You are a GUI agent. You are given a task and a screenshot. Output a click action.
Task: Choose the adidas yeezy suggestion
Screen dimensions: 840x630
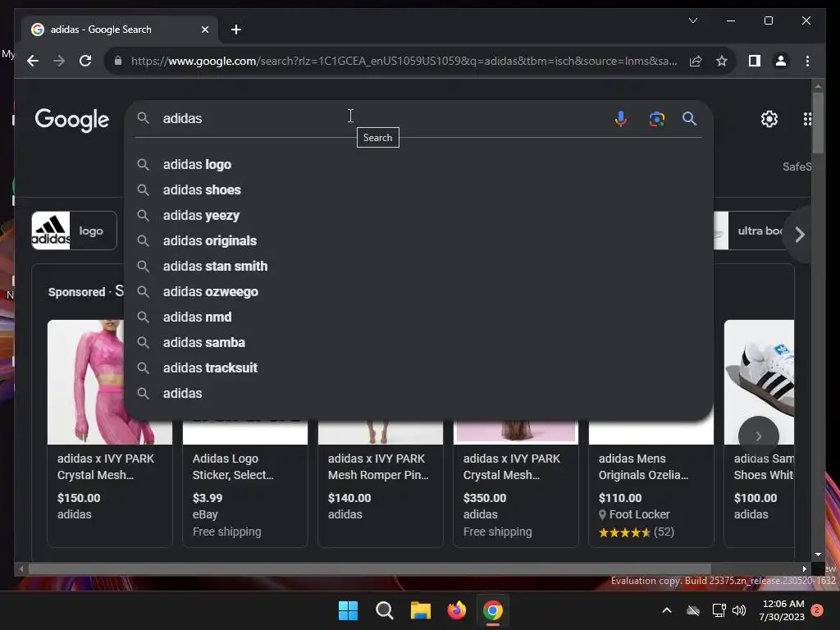pos(418,216)
